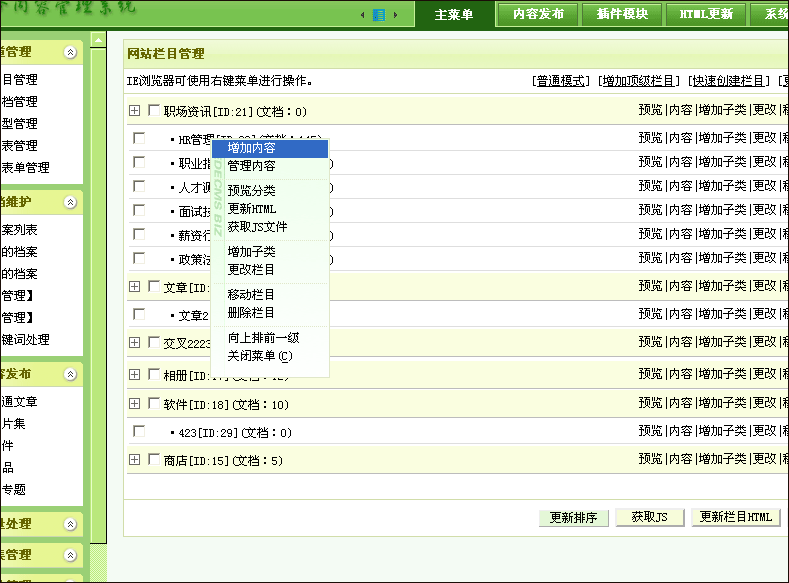This screenshot has width=789, height=583.
Task: Click the panel toggle icon left of 主菜单
Action: (379, 15)
